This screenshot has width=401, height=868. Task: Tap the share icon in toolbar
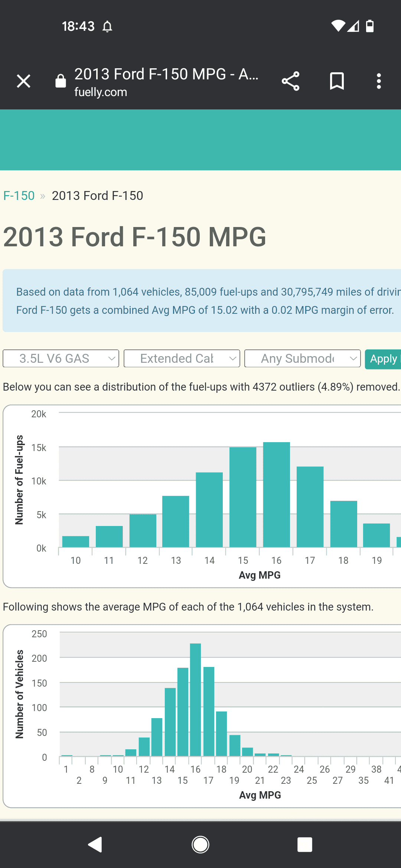click(x=291, y=81)
